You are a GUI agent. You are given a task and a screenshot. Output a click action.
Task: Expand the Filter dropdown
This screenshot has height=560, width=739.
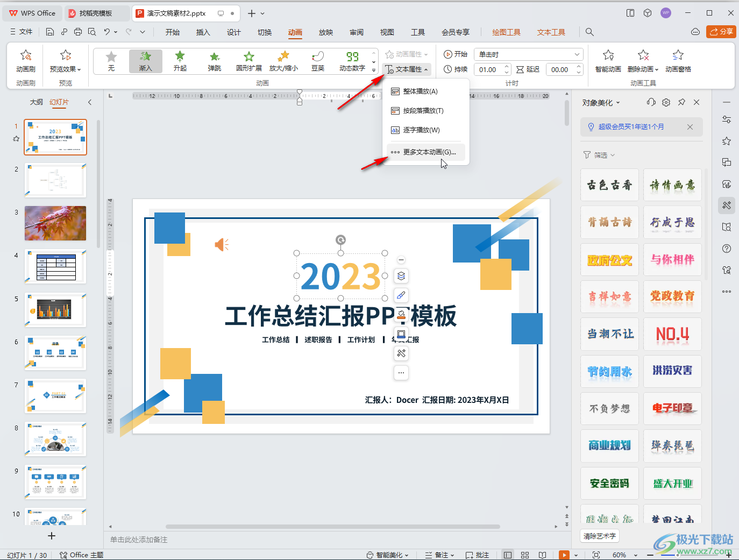point(599,155)
